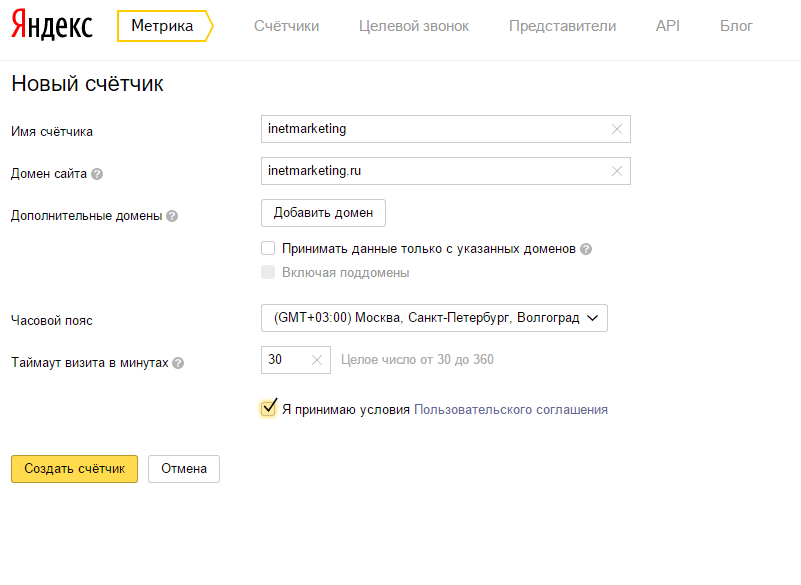Screen dimensions: 801x585
Task: Open help icon next to Домен сайта
Action: (97, 174)
